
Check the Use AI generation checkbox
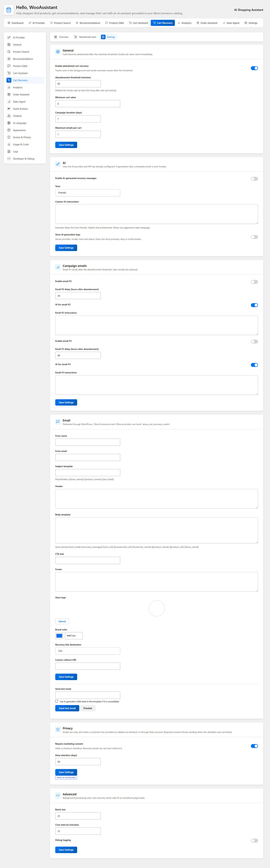pyautogui.click(x=57, y=701)
